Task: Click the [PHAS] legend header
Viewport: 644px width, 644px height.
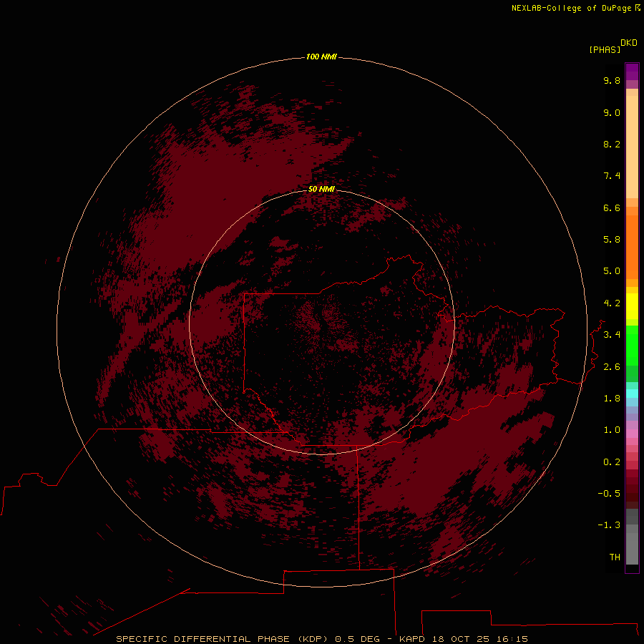Action: pyautogui.click(x=605, y=49)
